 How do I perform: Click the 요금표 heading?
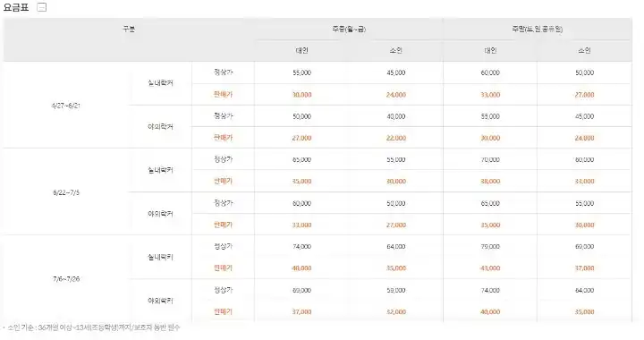(x=16, y=7)
